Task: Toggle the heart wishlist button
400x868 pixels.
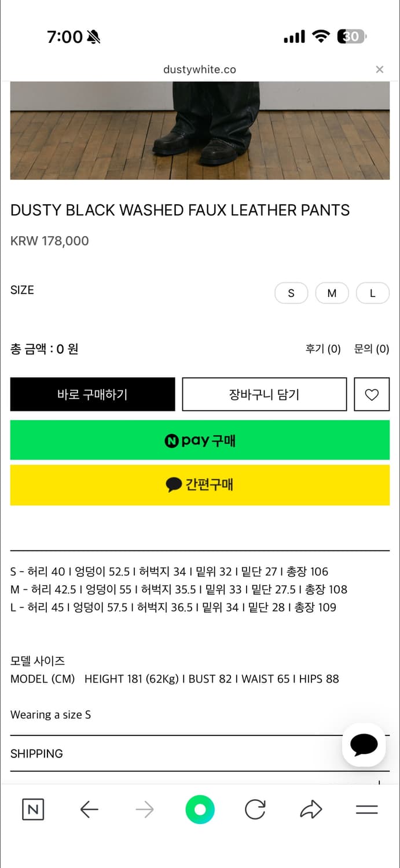Action: (372, 394)
